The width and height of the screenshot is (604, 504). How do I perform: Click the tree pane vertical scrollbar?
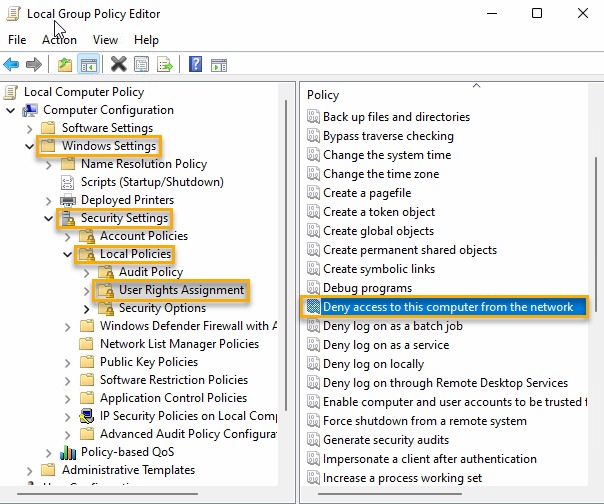click(x=286, y=255)
